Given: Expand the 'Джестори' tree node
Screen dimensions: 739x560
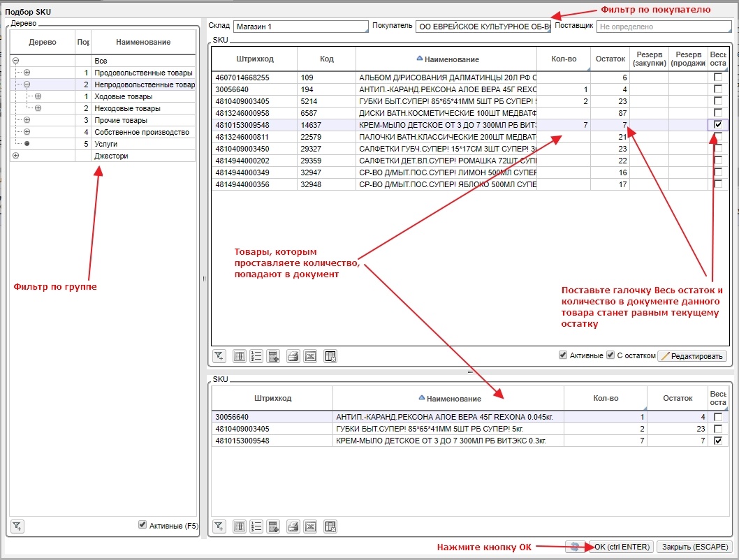Looking at the screenshot, I should tap(15, 156).
